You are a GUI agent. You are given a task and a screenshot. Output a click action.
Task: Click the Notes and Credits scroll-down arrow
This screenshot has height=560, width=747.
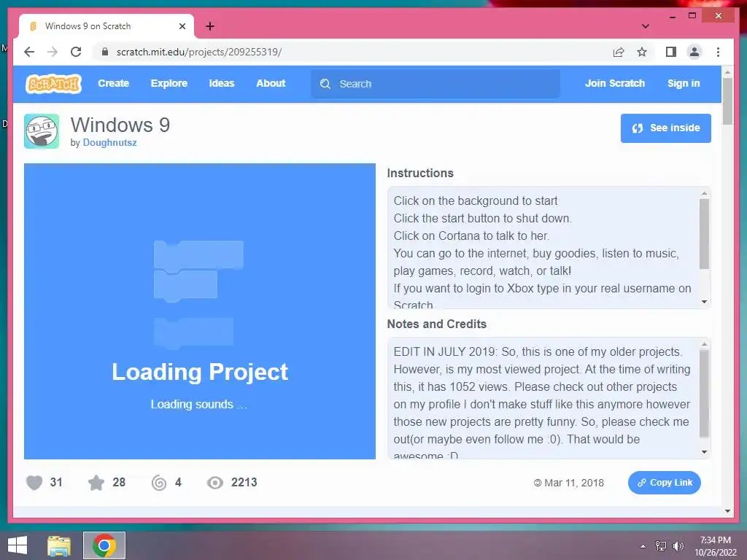click(x=704, y=452)
